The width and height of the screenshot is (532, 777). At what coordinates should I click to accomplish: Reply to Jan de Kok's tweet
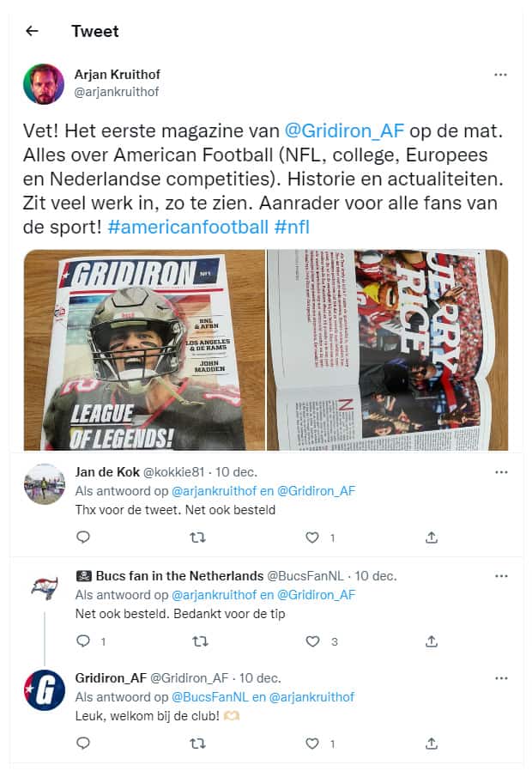83,537
